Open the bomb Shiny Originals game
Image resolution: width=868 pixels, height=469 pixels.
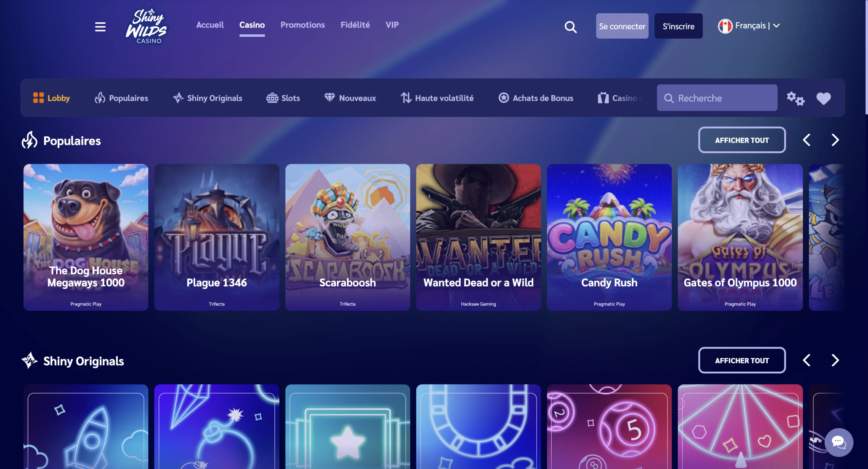217,427
